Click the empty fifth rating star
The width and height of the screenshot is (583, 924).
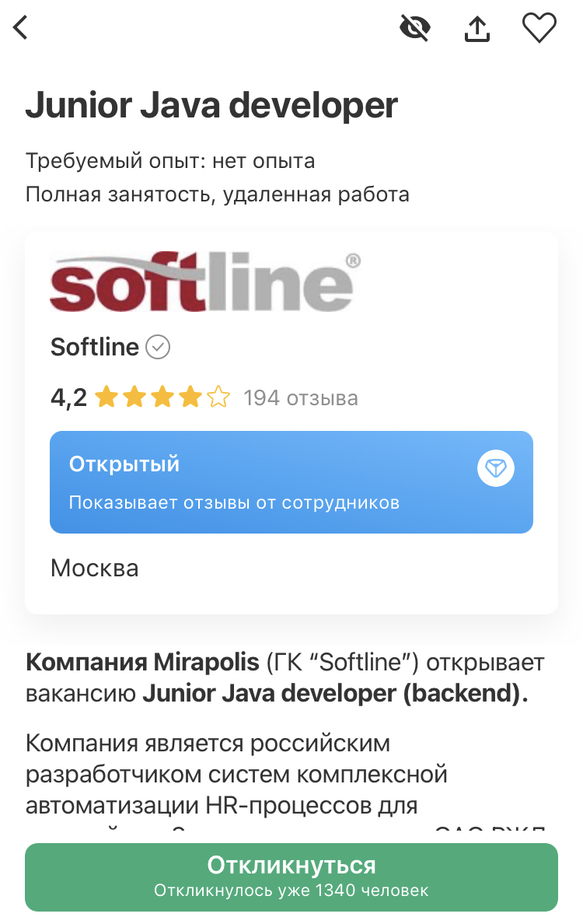coord(218,398)
